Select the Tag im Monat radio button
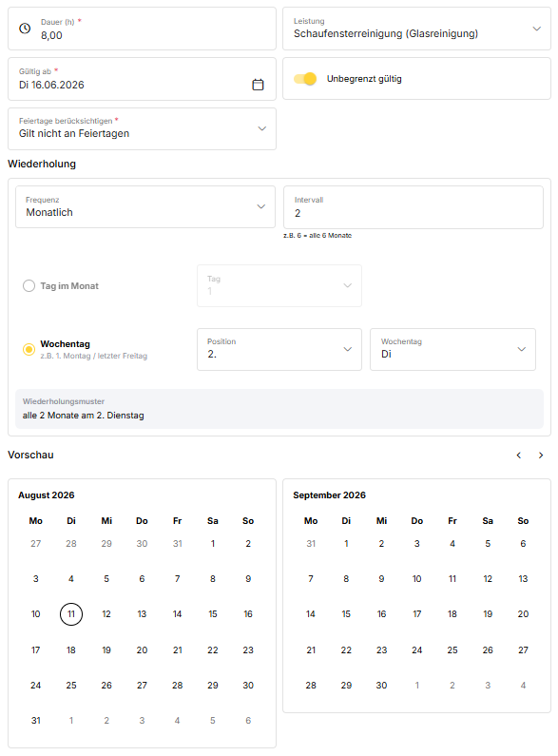 click(x=29, y=286)
